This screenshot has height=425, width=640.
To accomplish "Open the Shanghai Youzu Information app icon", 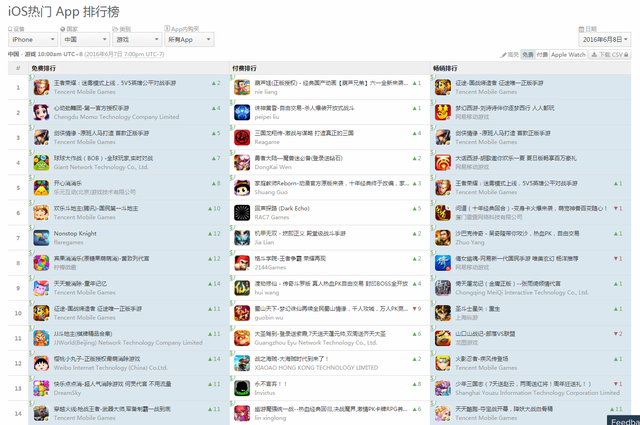I will [x=443, y=388].
